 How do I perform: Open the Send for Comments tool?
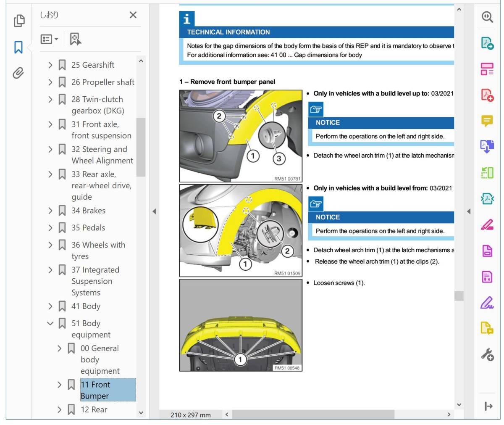[487, 328]
